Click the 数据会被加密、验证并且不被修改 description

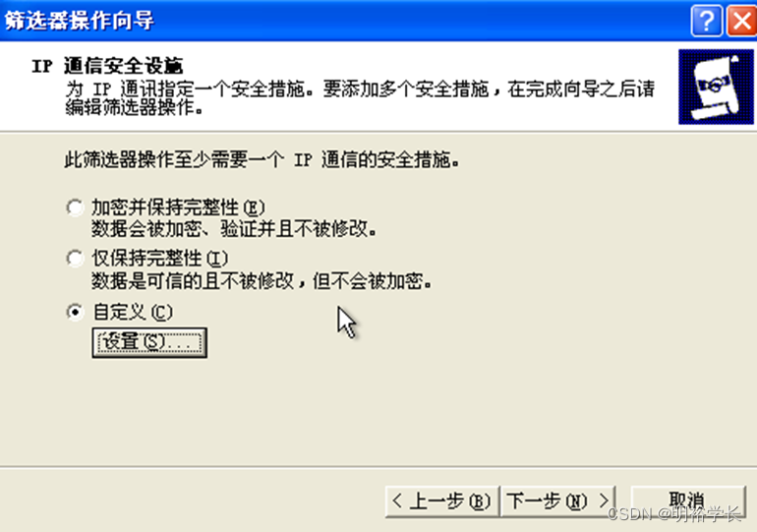(x=234, y=229)
